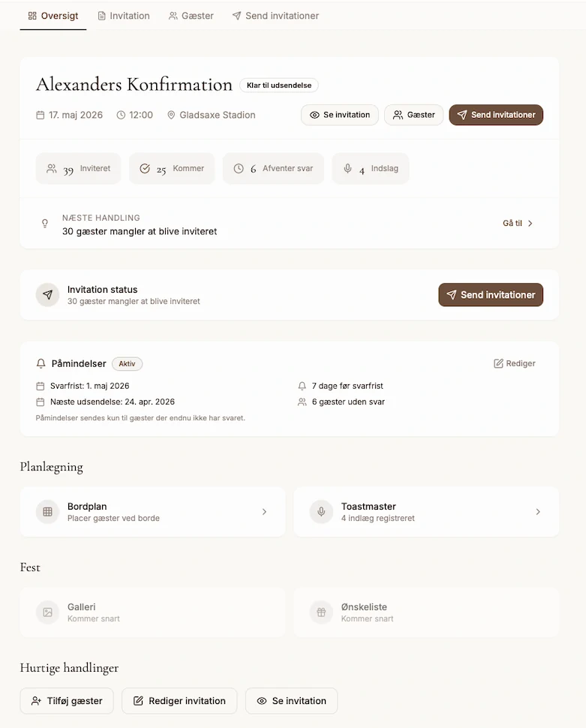Click the table grid icon on the Bordplan card
This screenshot has height=728, width=586.
[x=47, y=511]
